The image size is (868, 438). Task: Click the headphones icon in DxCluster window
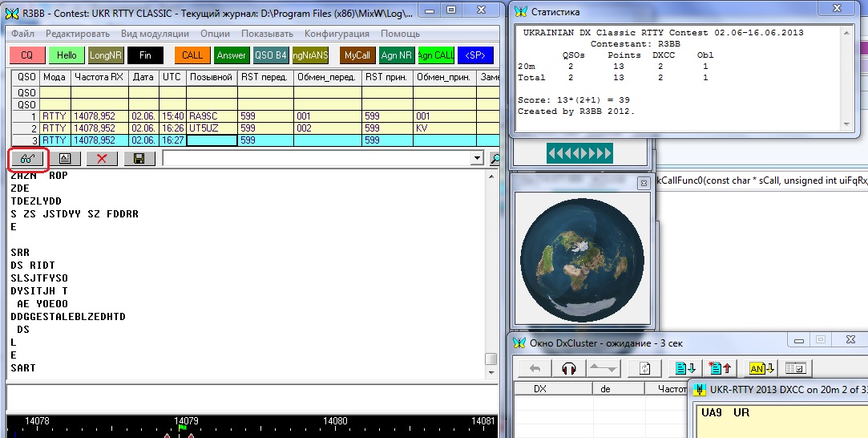570,368
